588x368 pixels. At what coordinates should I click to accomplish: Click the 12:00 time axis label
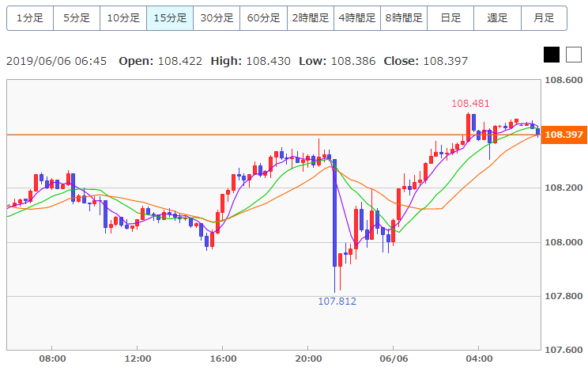[x=138, y=359]
